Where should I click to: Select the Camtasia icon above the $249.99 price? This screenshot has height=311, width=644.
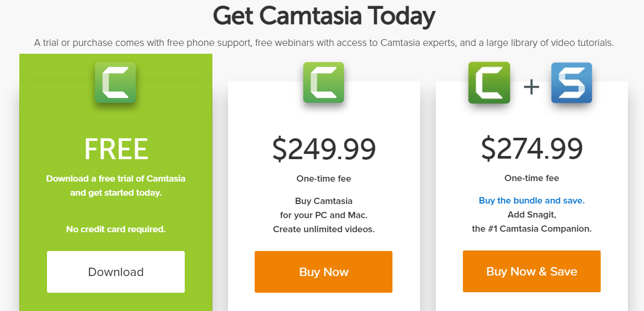323,82
